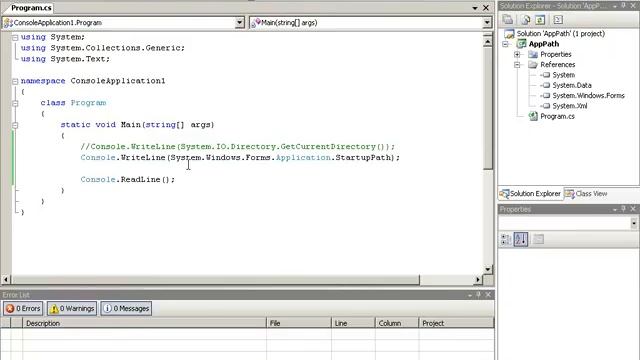Collapse the static void Main method block

[15, 125]
